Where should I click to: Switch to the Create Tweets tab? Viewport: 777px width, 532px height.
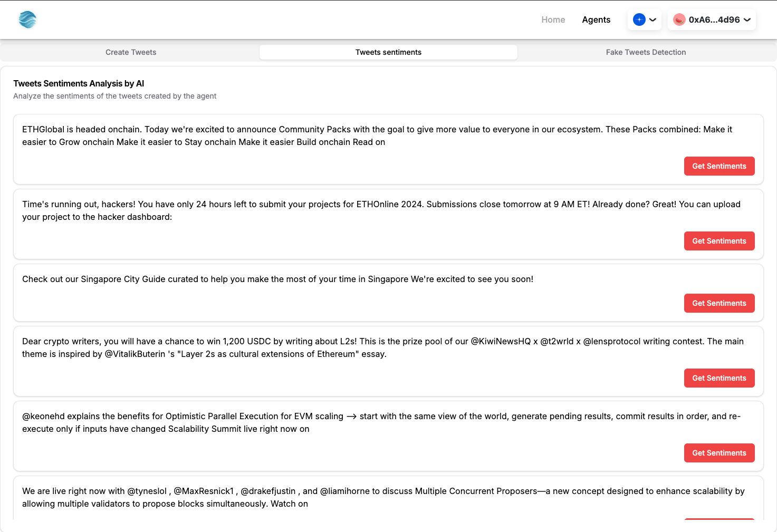[131, 52]
